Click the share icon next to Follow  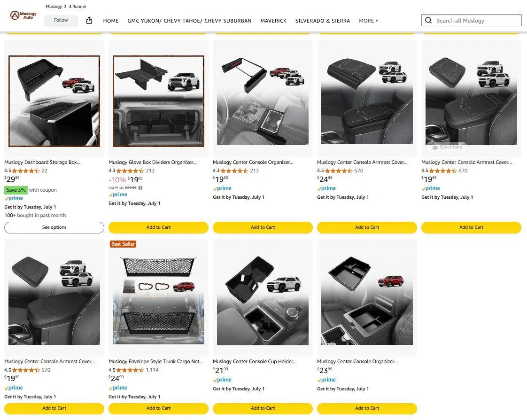point(89,20)
